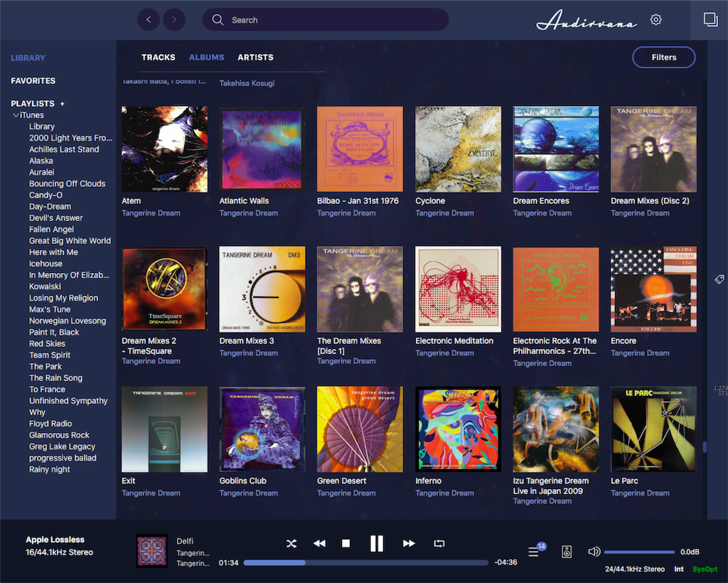Click into the Search field
The width and height of the screenshot is (728, 583).
coord(326,19)
